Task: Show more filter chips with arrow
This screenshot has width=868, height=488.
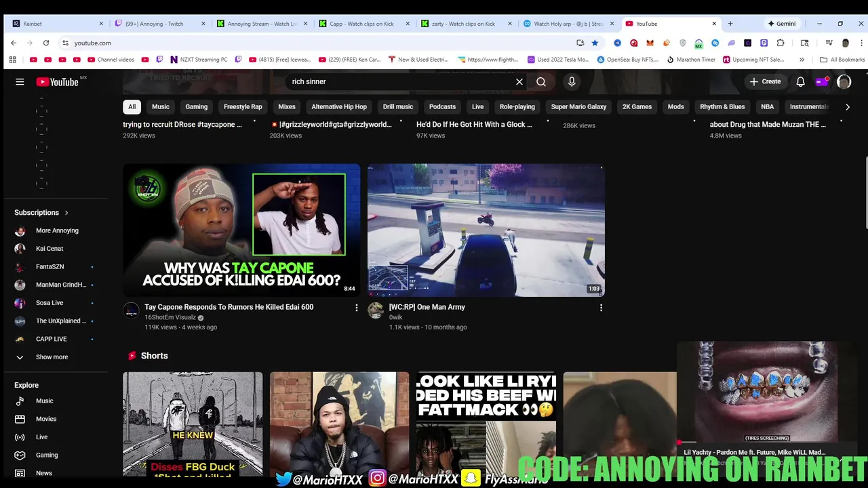Action: pos(847,106)
